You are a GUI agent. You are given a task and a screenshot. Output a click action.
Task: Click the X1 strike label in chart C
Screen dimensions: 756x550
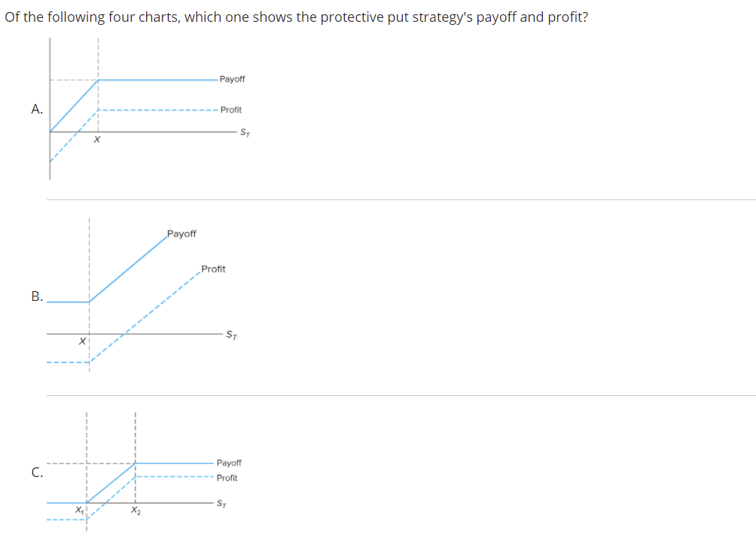coord(78,512)
